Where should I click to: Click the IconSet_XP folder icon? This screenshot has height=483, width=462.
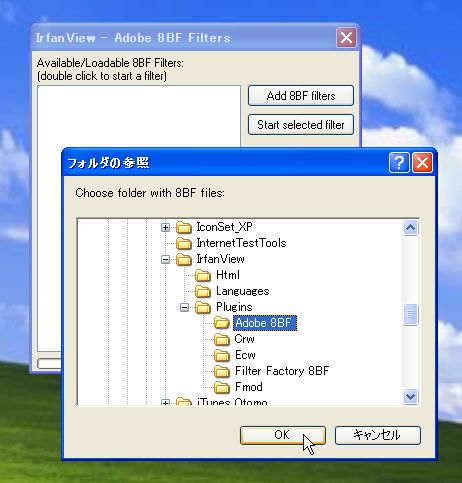184,228
